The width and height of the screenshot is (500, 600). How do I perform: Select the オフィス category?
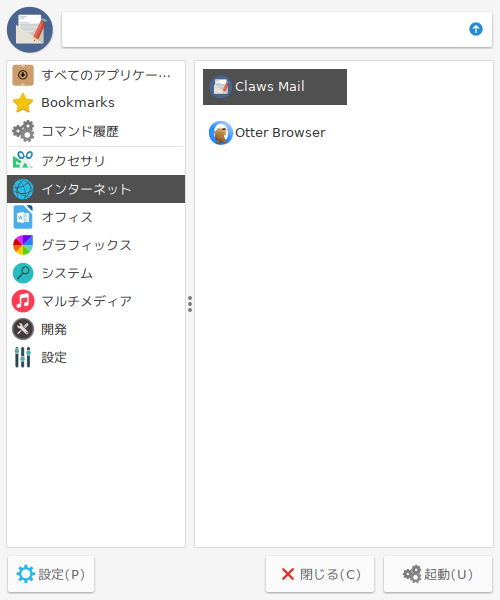(x=96, y=217)
